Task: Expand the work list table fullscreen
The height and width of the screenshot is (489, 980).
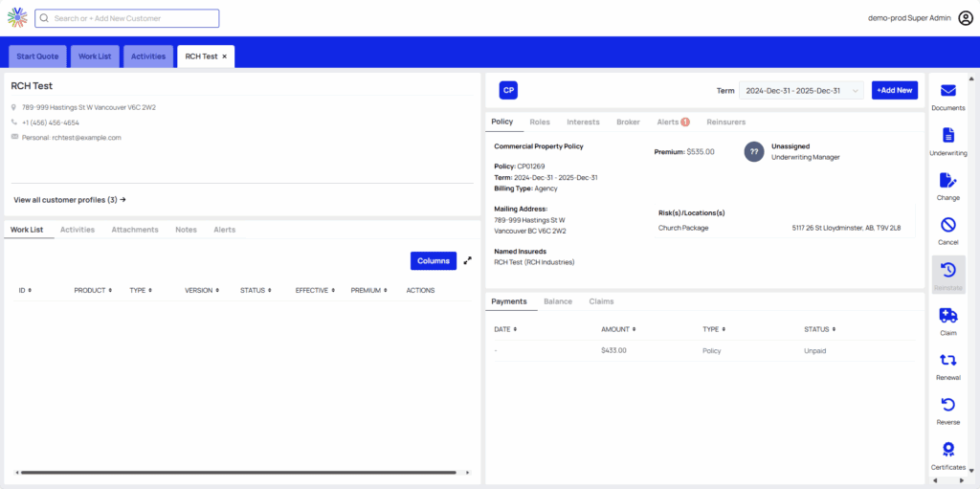Action: point(467,260)
